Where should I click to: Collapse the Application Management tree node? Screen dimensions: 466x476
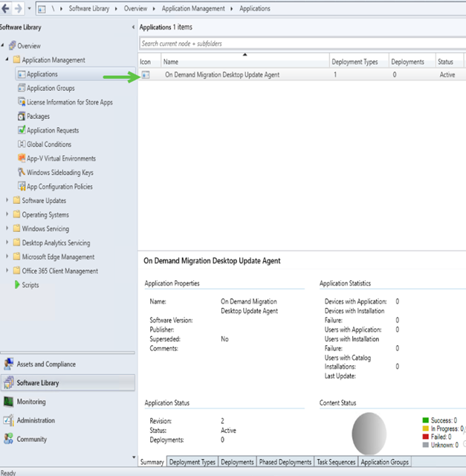pyautogui.click(x=7, y=59)
